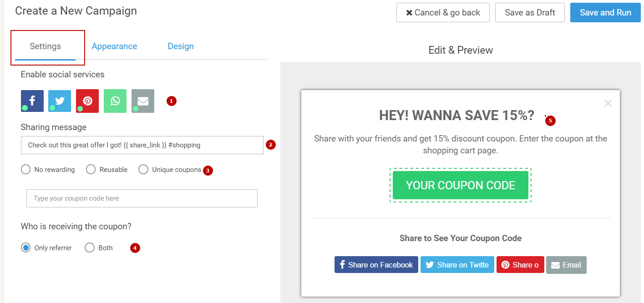Click Save as Draft button
Viewport: 644px width, 303px height.
(x=530, y=13)
